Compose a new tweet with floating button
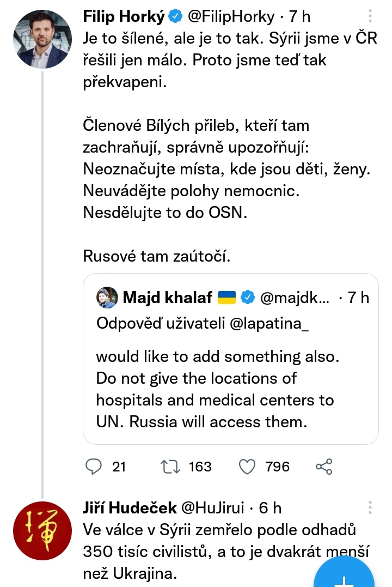 coord(345,575)
